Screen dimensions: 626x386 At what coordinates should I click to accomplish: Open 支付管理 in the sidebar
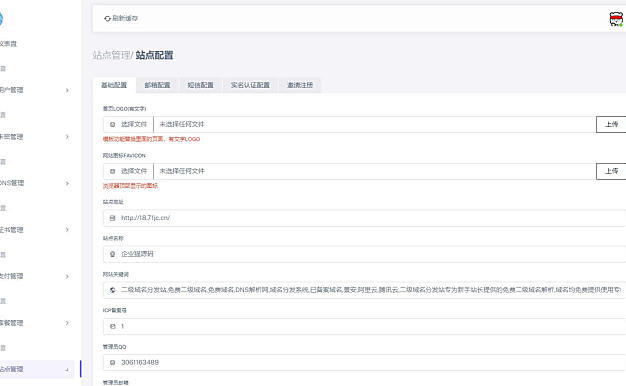pyautogui.click(x=12, y=276)
